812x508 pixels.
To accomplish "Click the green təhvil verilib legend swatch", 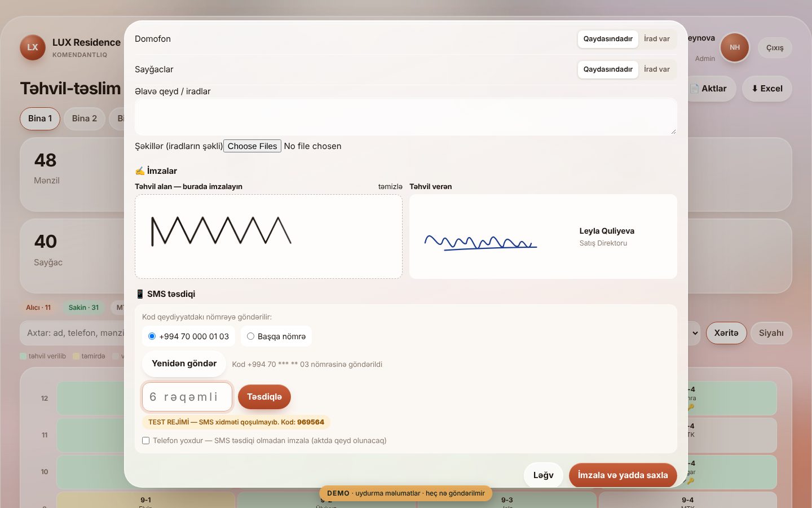I will (23, 356).
